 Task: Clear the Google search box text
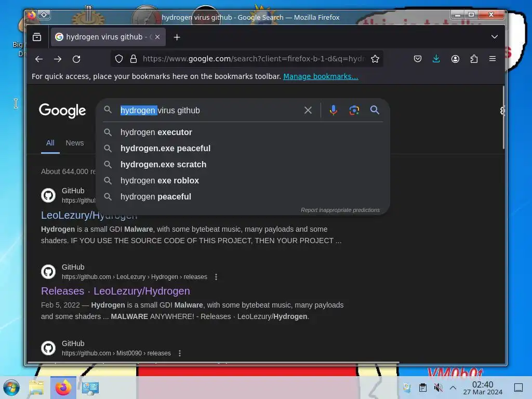tap(308, 110)
